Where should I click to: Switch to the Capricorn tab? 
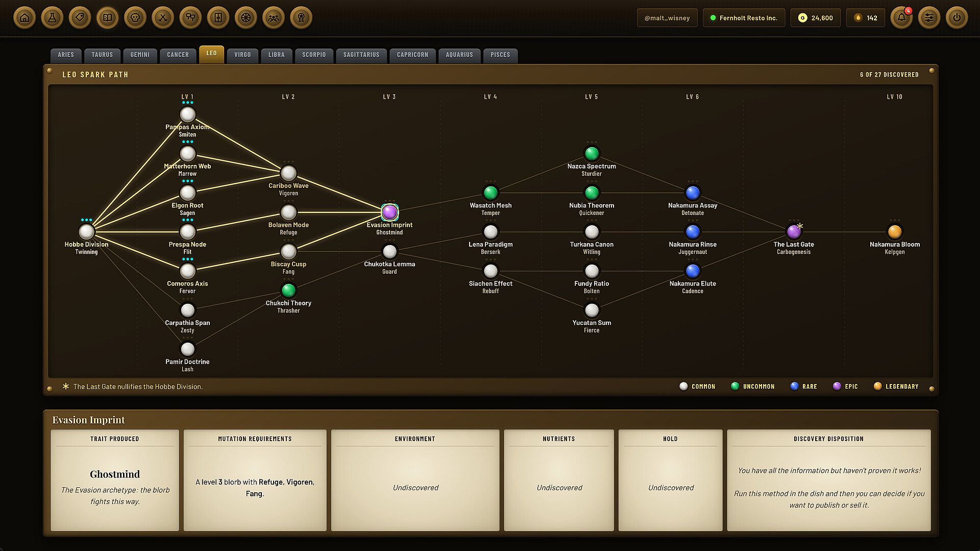tap(412, 55)
